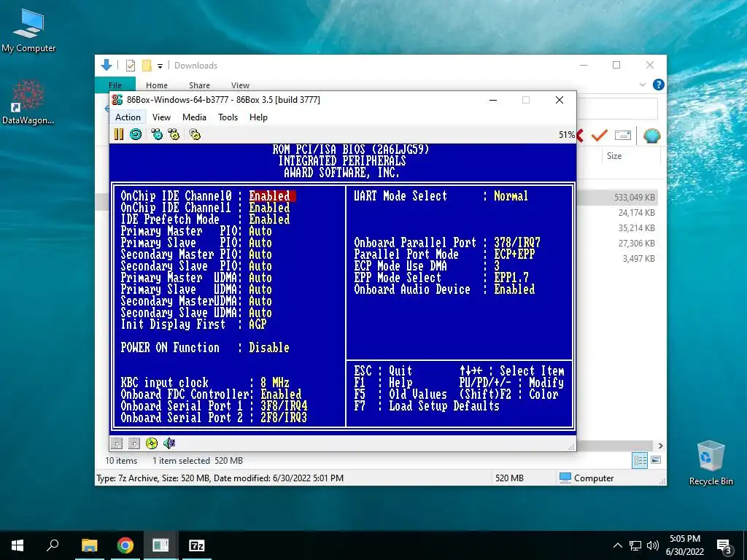This screenshot has width=747, height=560.
Task: Click blue down arrow icon in Downloads title bar
Action: click(107, 65)
